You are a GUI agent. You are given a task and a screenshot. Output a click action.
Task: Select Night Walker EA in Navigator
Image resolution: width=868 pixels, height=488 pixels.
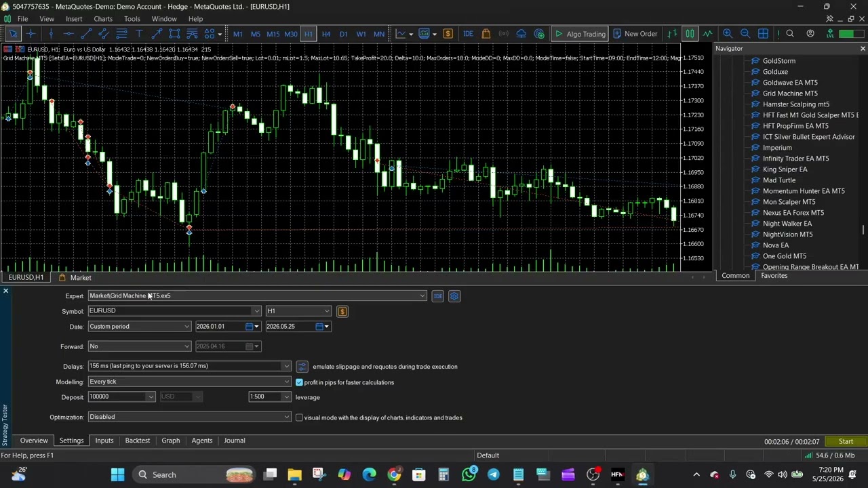pyautogui.click(x=787, y=224)
